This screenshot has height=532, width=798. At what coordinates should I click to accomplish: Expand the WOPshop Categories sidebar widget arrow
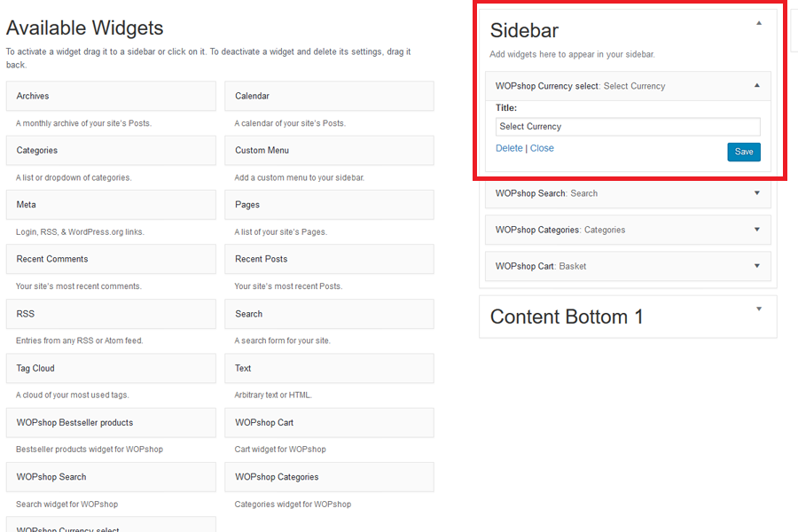(x=756, y=230)
